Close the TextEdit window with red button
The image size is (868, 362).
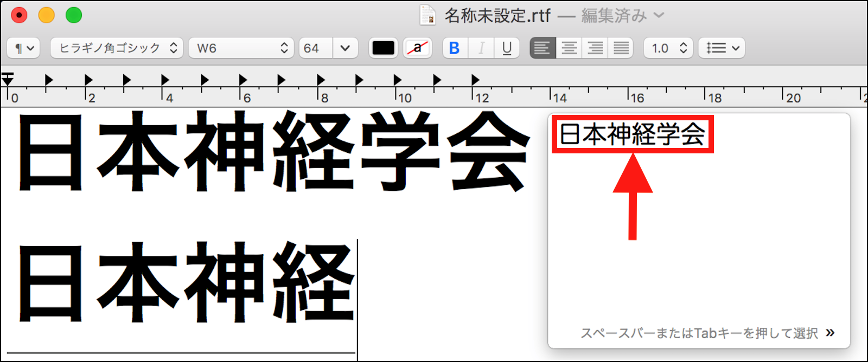pos(19,15)
